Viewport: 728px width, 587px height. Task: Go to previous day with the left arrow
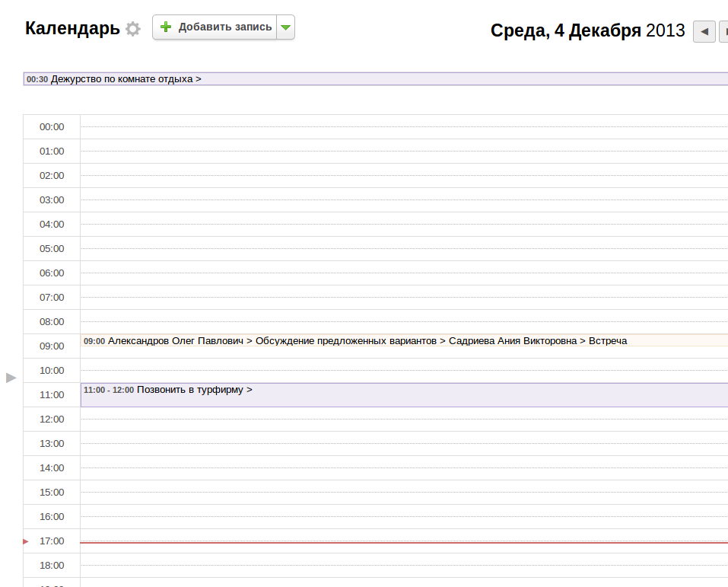click(x=704, y=32)
